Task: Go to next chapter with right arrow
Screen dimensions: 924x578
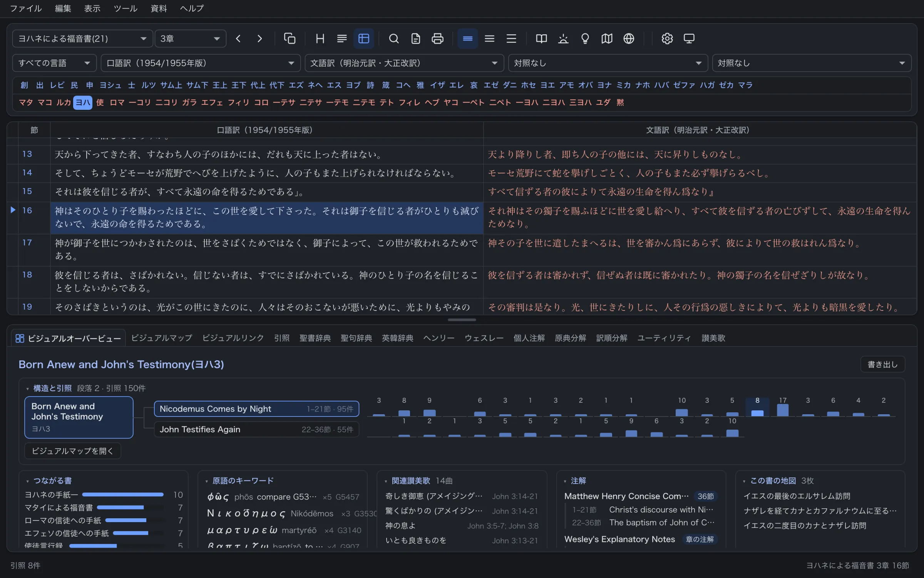Action: [x=259, y=39]
